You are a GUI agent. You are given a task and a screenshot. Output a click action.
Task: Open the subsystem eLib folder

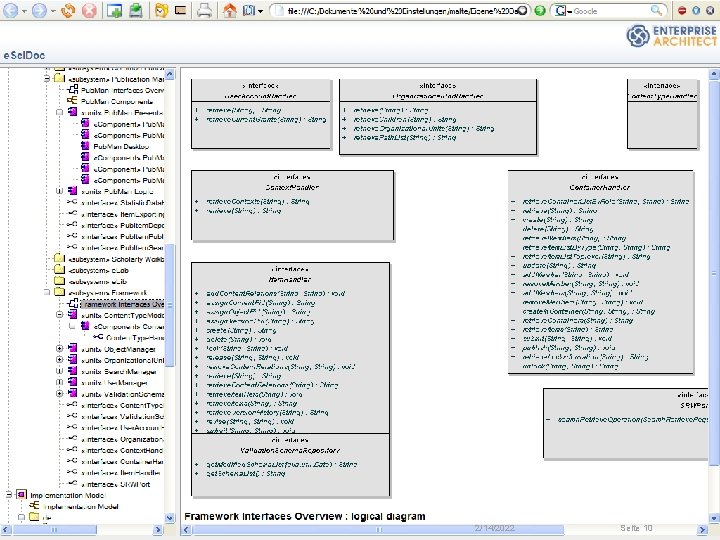pyautogui.click(x=97, y=281)
